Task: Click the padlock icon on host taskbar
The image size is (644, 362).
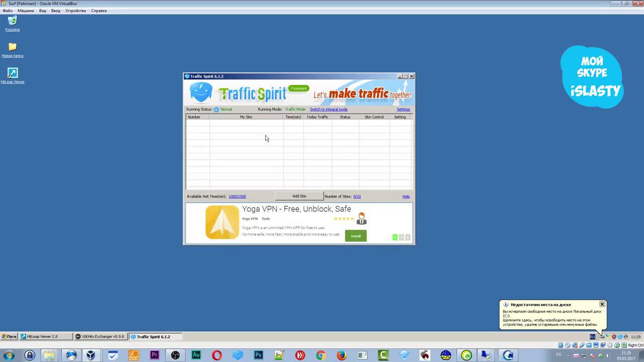Action: [x=30, y=355]
